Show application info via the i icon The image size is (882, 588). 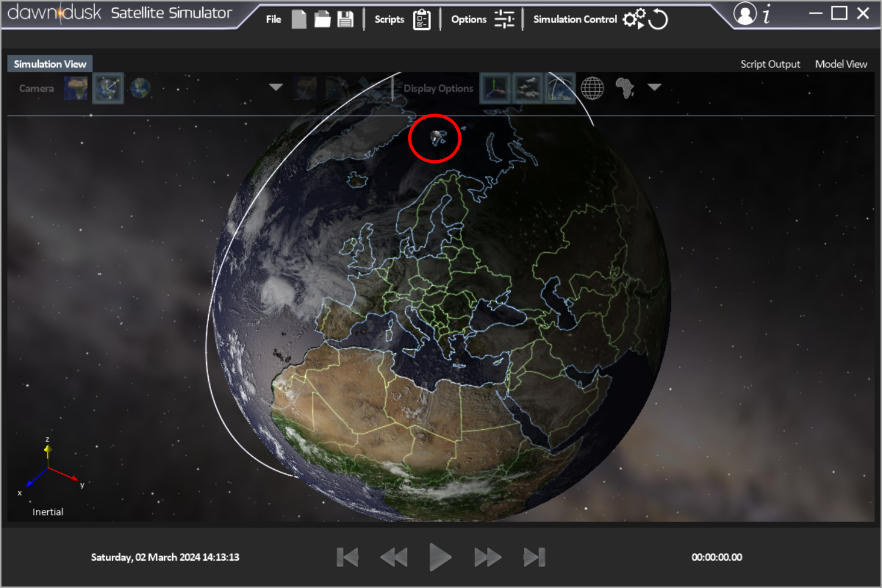coord(767,14)
